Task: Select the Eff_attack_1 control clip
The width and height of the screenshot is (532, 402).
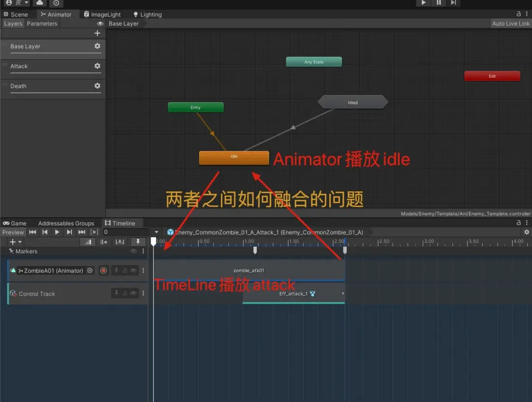Action: pyautogui.click(x=294, y=294)
